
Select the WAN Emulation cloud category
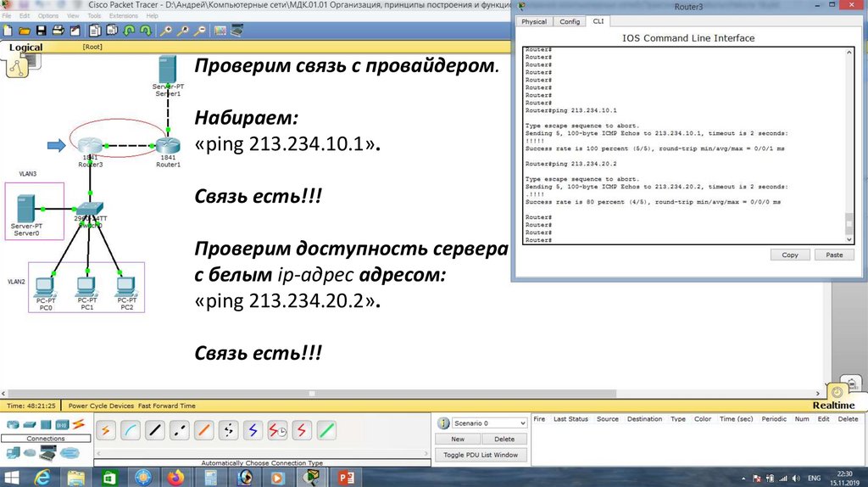30,453
